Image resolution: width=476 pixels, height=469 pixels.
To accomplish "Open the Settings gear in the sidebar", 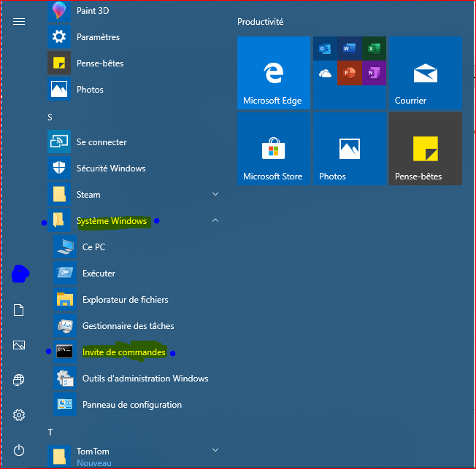I will (19, 415).
